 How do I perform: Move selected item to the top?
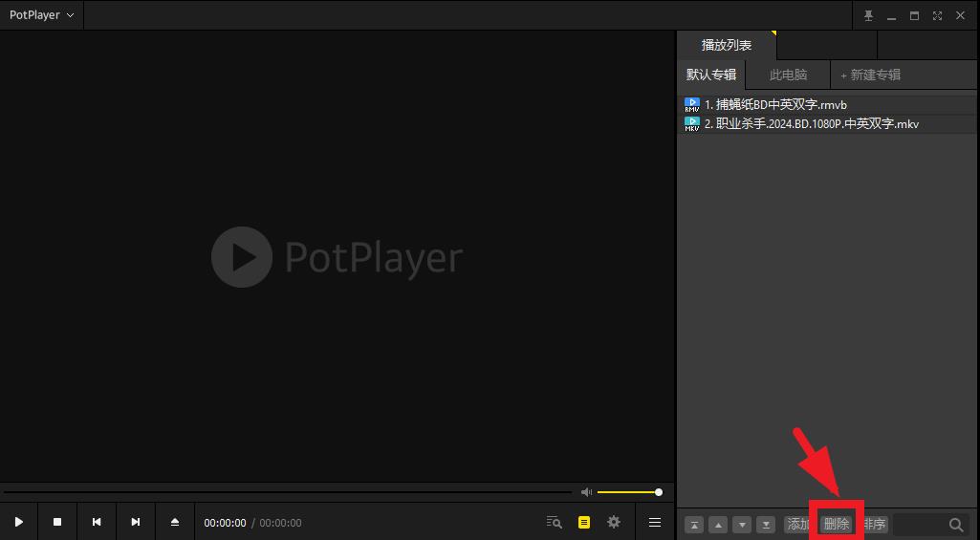[694, 525]
